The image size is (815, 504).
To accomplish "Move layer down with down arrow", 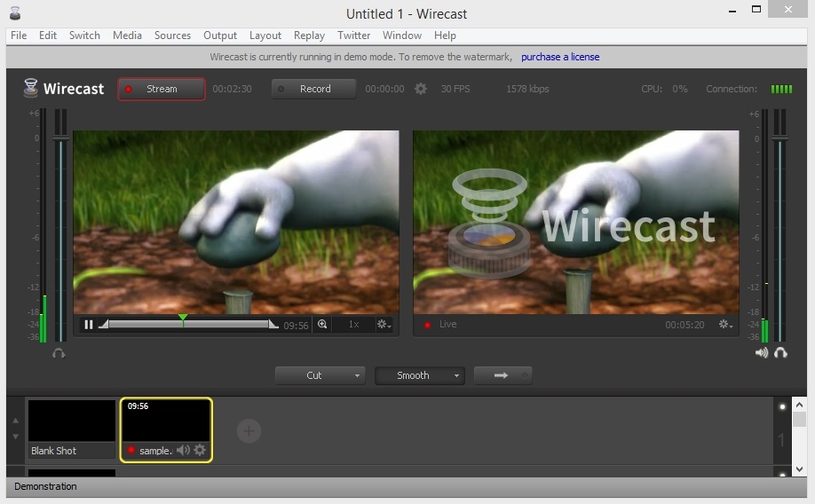I will pos(16,437).
